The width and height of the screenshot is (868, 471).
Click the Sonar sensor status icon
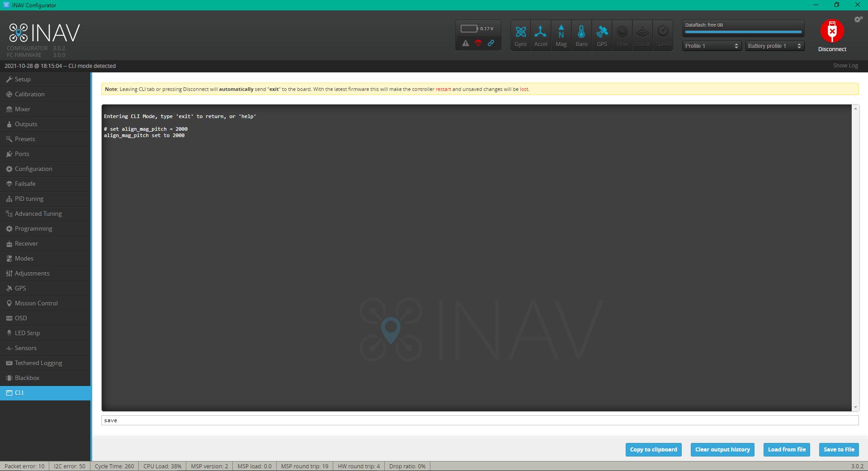coord(642,35)
